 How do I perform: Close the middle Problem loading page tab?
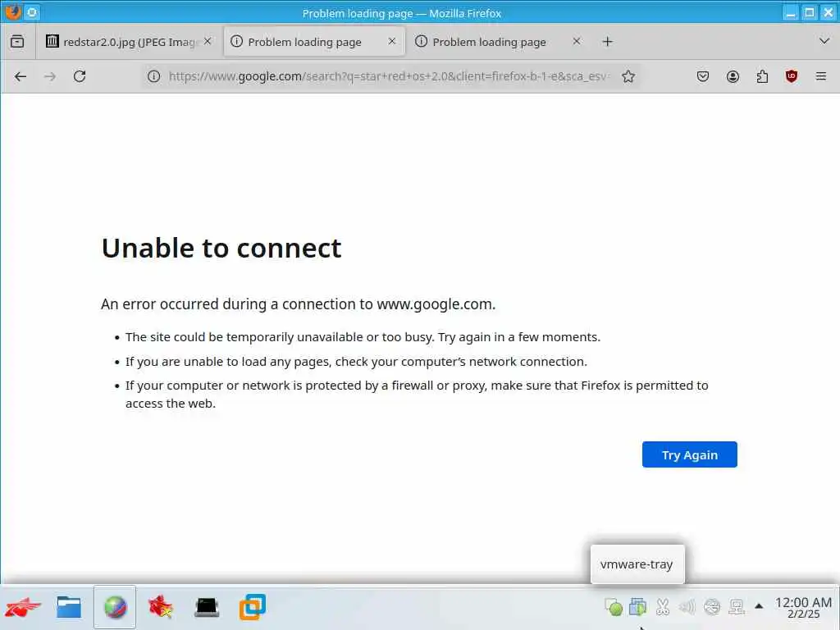pyautogui.click(x=392, y=41)
